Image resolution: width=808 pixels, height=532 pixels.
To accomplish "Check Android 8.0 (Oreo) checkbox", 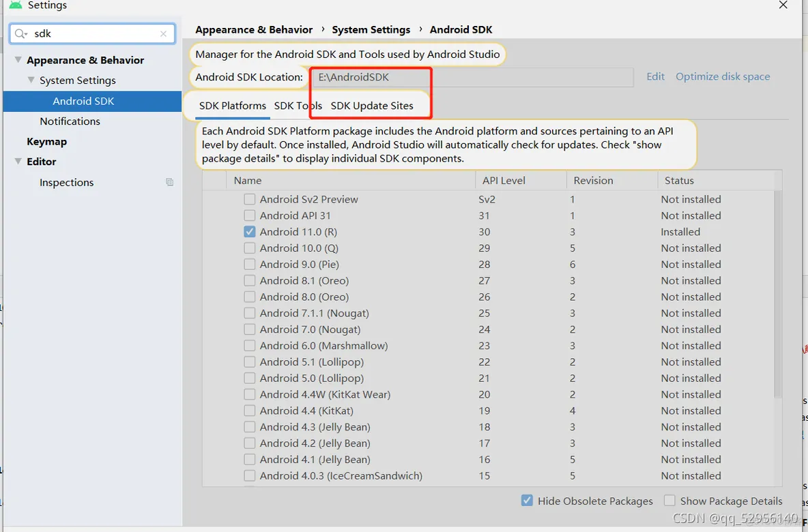I will point(249,297).
